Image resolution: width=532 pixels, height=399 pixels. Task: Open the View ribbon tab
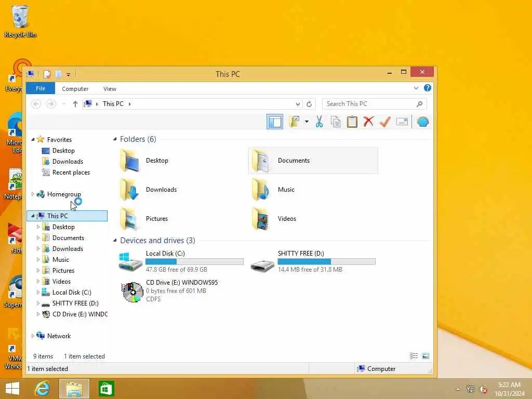point(110,88)
